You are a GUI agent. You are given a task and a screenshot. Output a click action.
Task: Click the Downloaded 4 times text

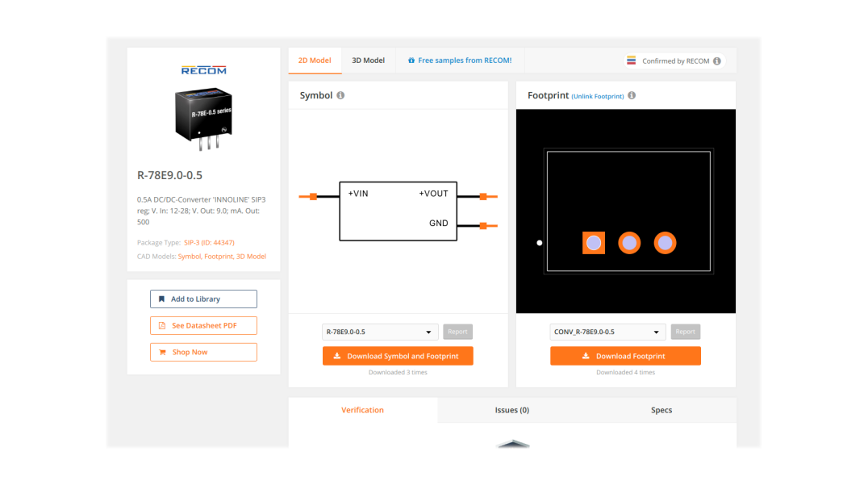click(x=625, y=373)
